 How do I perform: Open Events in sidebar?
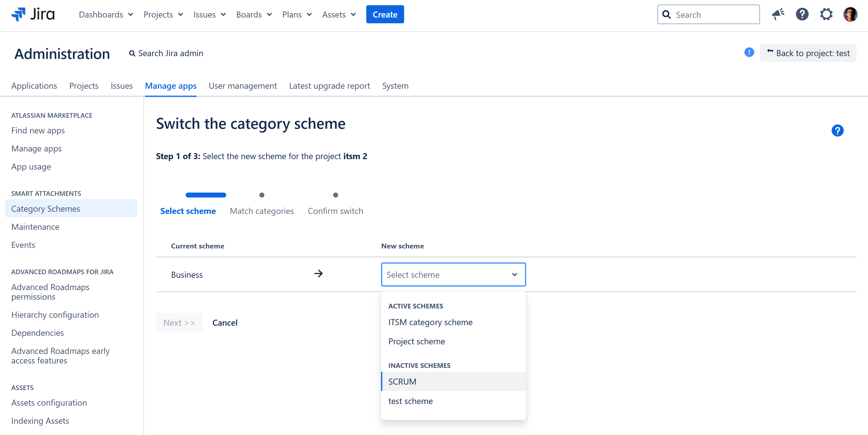pos(23,245)
